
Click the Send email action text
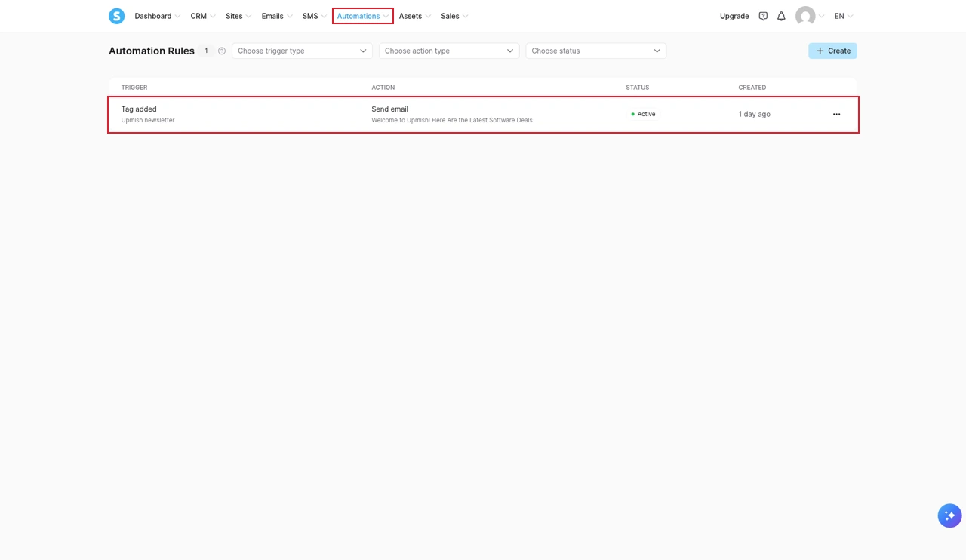389,109
